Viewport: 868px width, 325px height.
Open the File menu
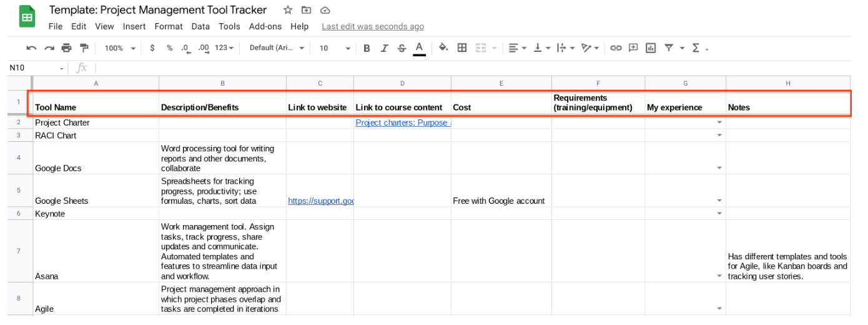coord(56,26)
